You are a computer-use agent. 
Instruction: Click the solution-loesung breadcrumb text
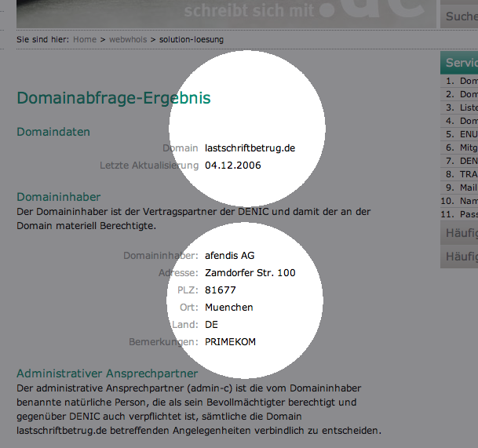(192, 39)
